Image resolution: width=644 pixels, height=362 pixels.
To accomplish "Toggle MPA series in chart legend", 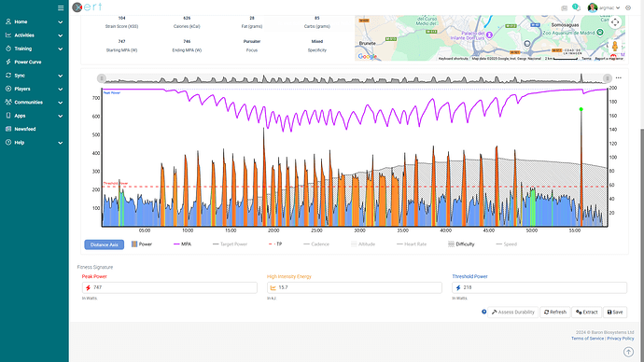I will coord(182,244).
